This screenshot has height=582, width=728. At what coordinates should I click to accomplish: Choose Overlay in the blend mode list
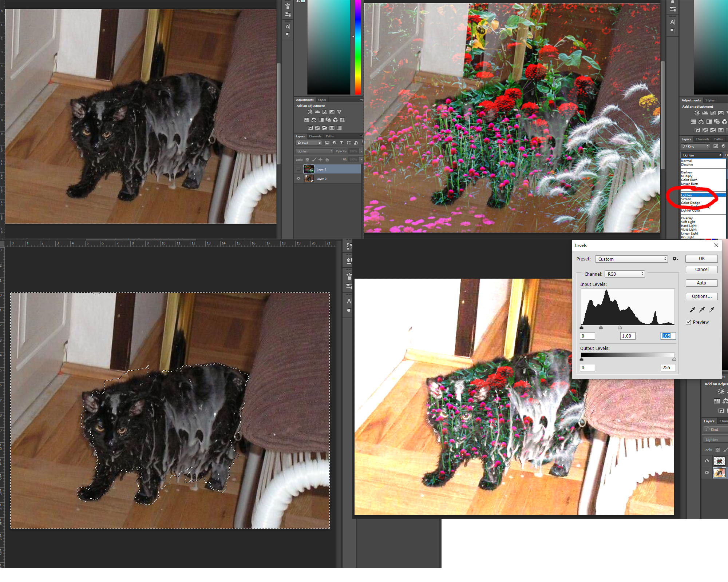click(x=687, y=218)
